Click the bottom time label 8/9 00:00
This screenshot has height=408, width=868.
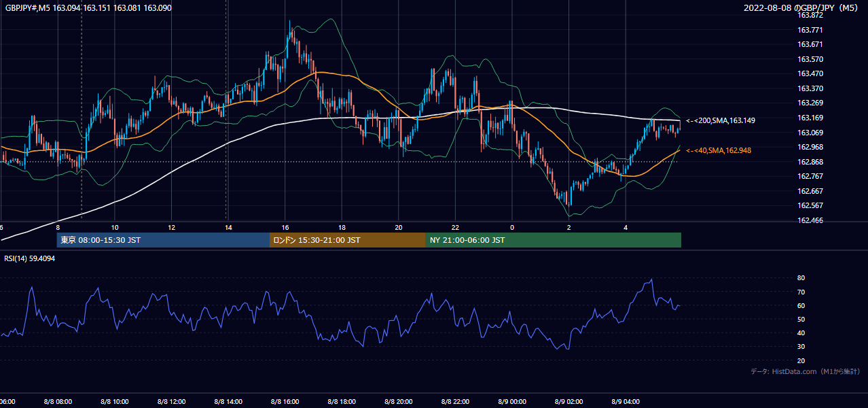512,402
